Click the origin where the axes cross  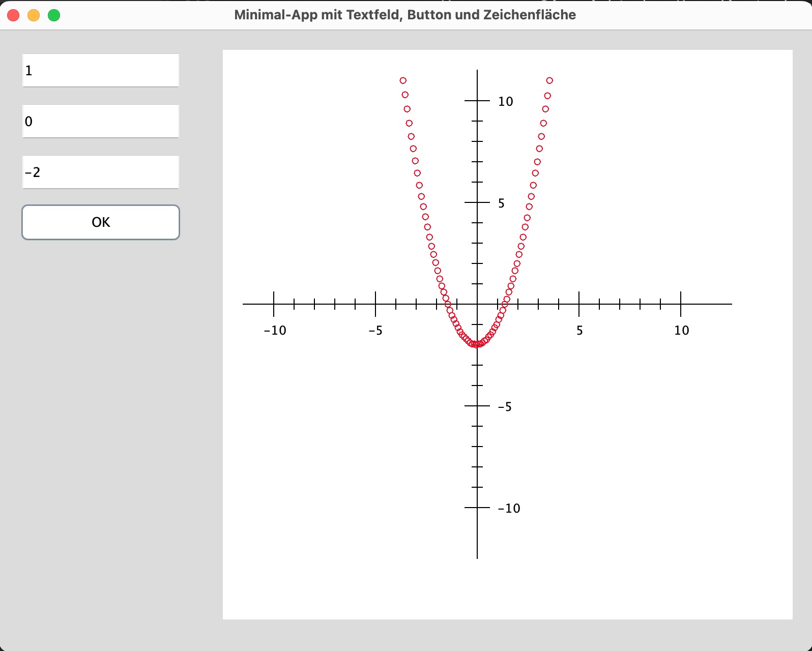[x=477, y=304]
